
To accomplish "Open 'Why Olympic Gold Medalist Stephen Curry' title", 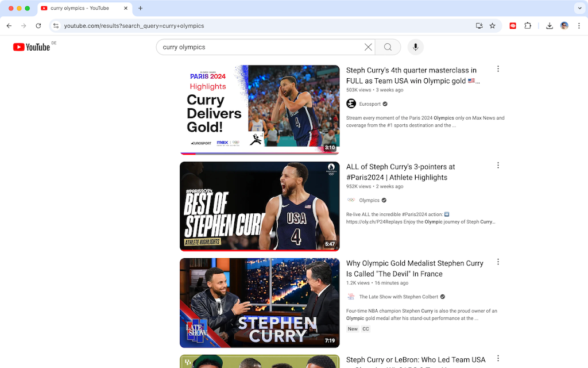I will (415, 269).
